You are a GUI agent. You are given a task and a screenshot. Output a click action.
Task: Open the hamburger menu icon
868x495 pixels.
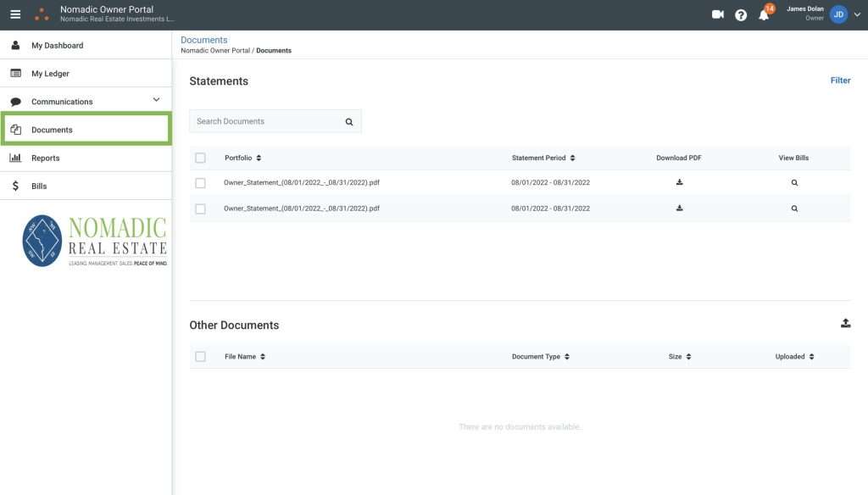tap(15, 14)
